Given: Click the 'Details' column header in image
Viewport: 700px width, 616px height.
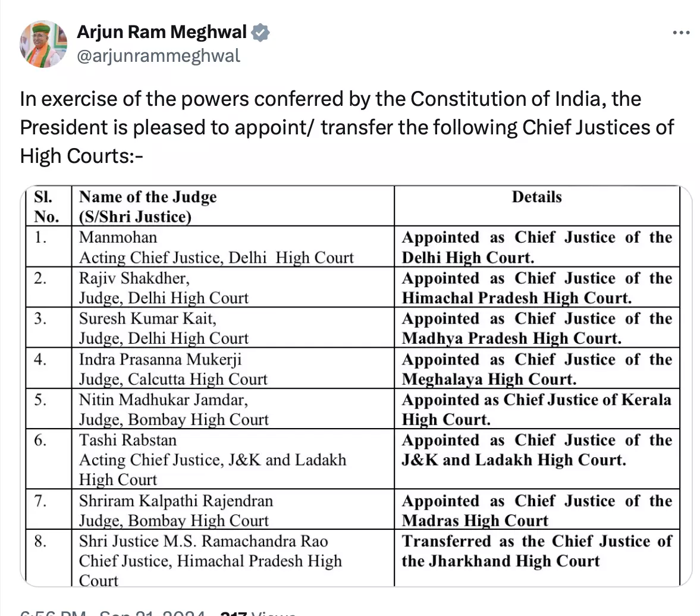Looking at the screenshot, I should (536, 197).
